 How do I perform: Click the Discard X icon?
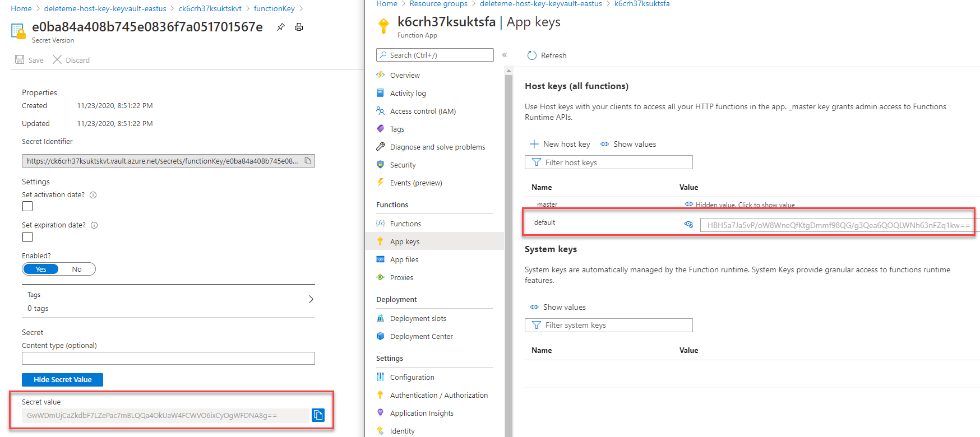57,59
